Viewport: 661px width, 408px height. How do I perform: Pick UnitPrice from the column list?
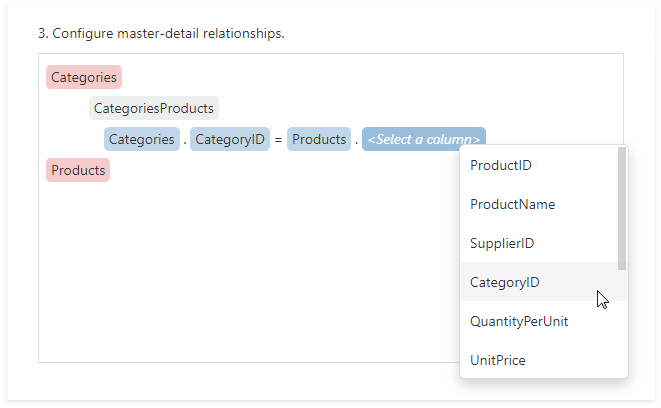(497, 360)
